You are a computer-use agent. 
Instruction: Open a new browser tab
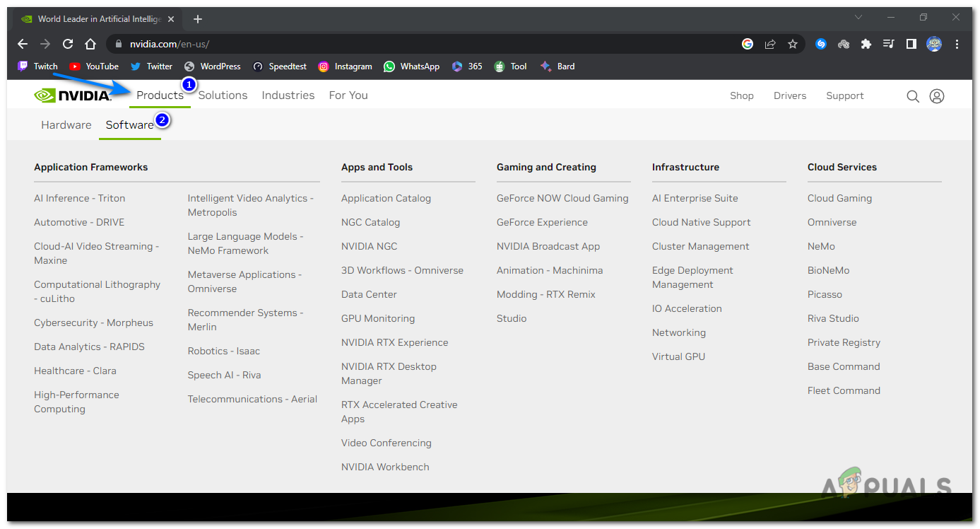click(198, 18)
